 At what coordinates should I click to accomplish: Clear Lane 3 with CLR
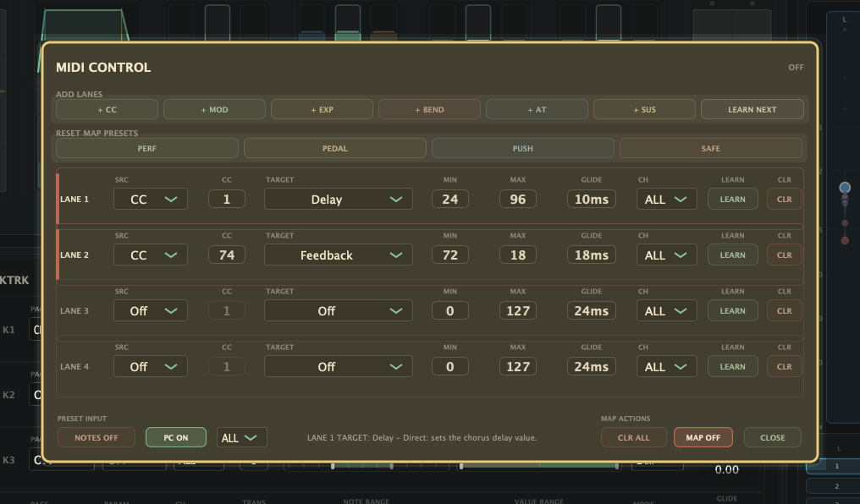pos(785,310)
